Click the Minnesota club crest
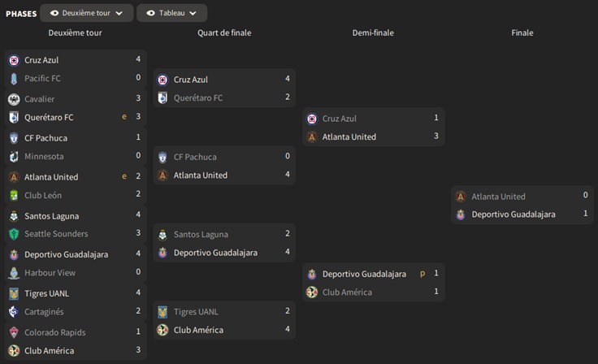This screenshot has width=598, height=364. (x=14, y=157)
